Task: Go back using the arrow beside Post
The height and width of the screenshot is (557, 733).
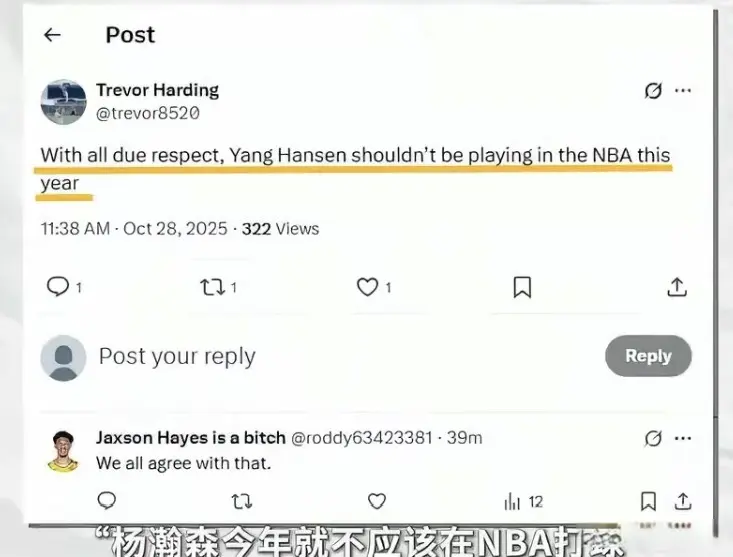Action: pos(52,35)
